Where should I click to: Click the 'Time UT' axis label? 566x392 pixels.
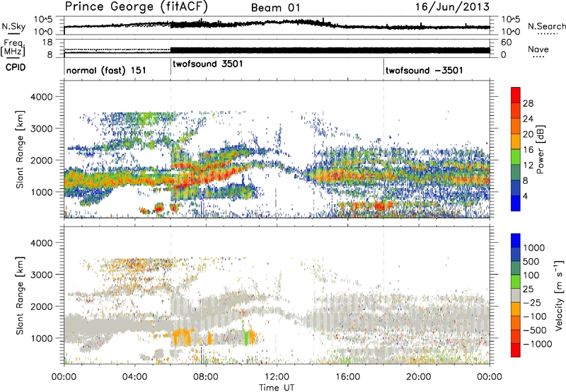click(x=277, y=388)
